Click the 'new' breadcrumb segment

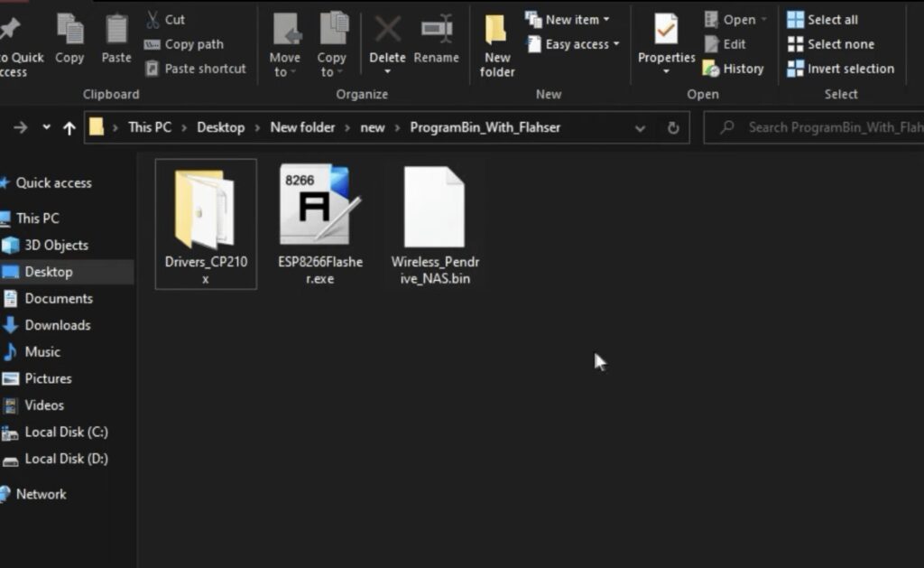tap(373, 127)
